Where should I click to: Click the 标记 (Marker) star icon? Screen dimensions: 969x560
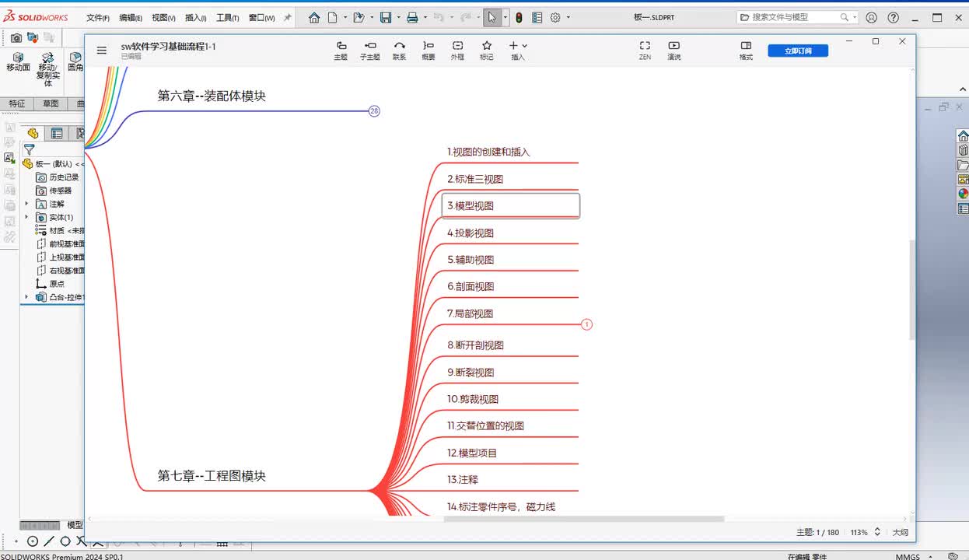click(x=487, y=46)
